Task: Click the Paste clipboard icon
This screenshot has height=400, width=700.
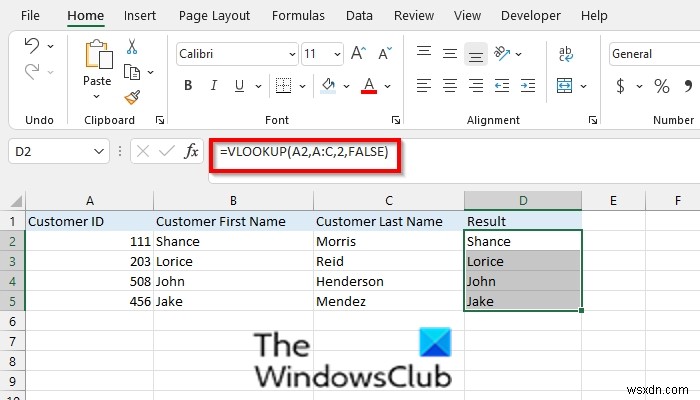Action: 98,54
